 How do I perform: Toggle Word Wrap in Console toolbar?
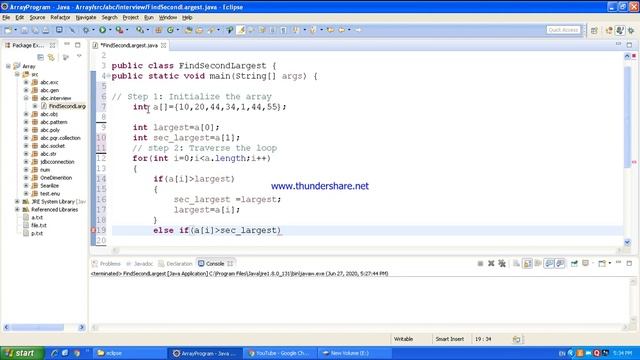(x=538, y=264)
